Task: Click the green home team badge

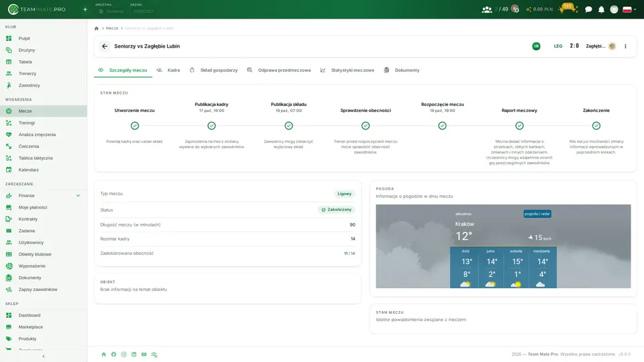Action: pos(536,46)
